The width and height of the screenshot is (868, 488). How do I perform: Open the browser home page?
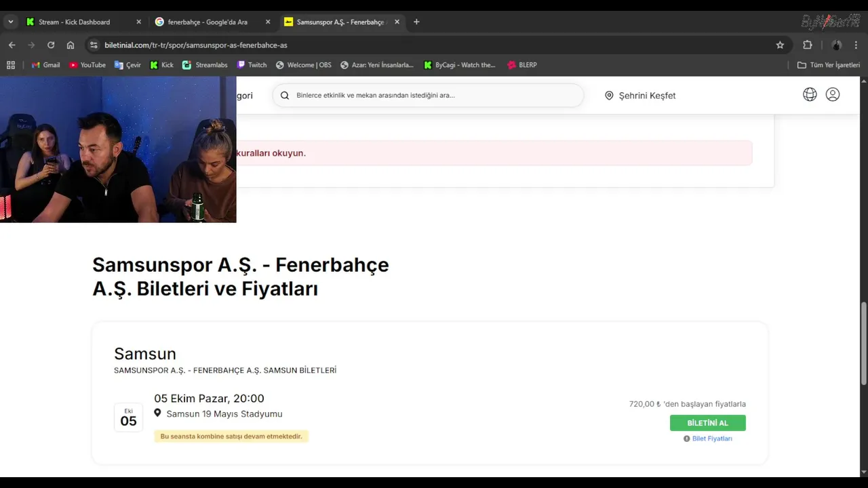click(x=71, y=45)
